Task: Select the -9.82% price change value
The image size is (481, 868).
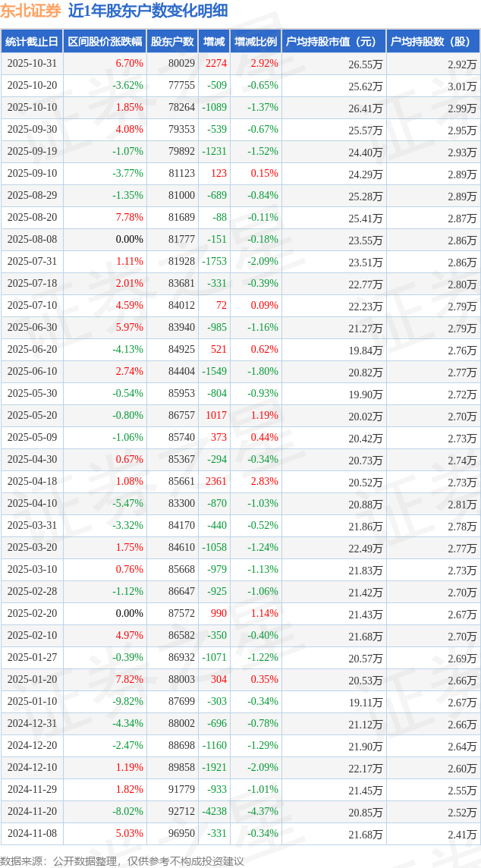Action: click(x=127, y=702)
